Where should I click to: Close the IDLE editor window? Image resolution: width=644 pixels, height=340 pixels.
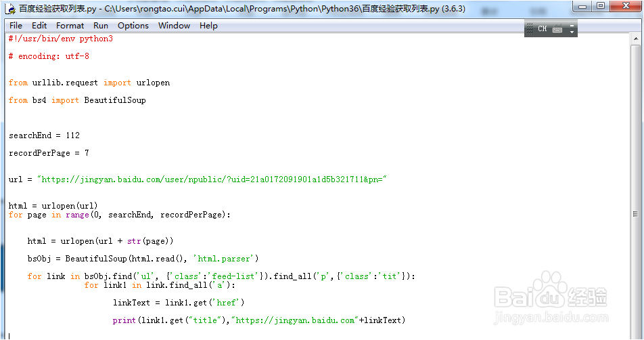click(x=626, y=6)
